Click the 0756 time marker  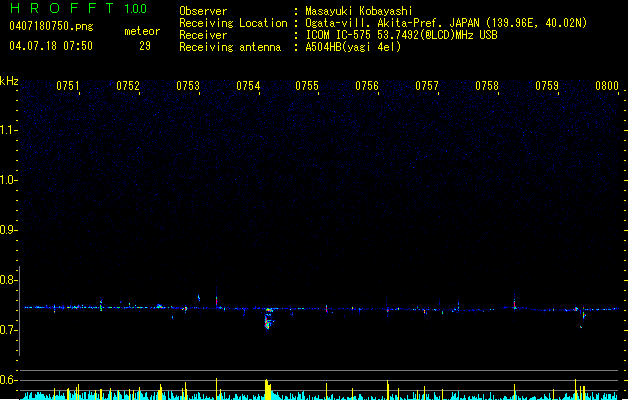click(367, 86)
